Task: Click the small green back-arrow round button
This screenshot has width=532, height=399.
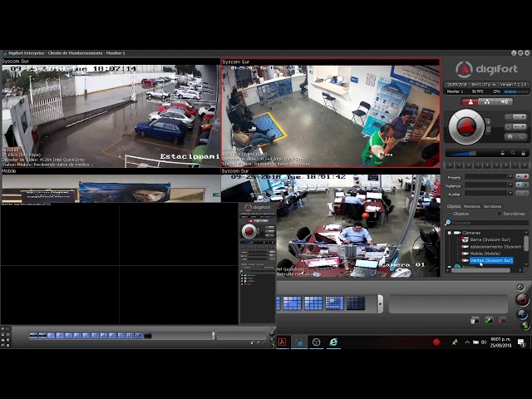Action: (520, 288)
